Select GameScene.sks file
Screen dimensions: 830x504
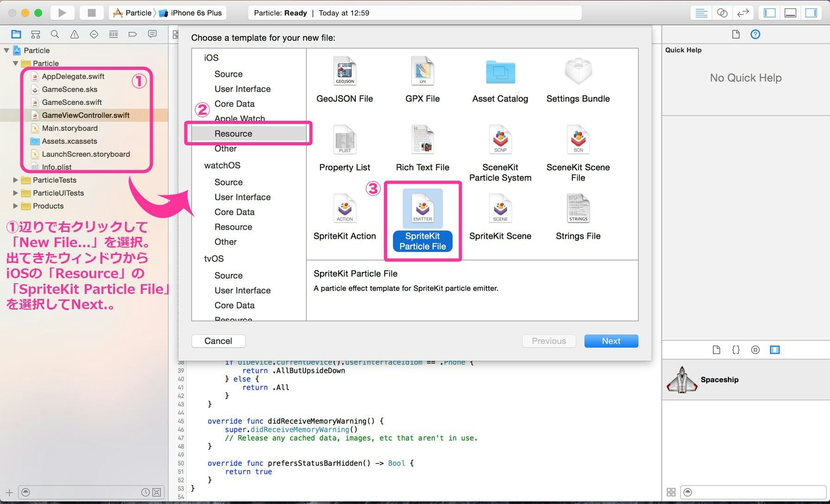(69, 89)
